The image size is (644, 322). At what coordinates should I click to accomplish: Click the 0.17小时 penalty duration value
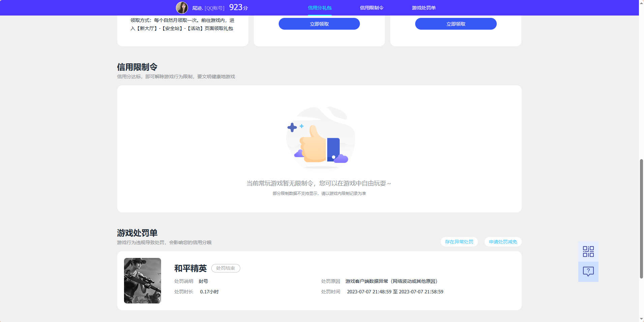209,292
